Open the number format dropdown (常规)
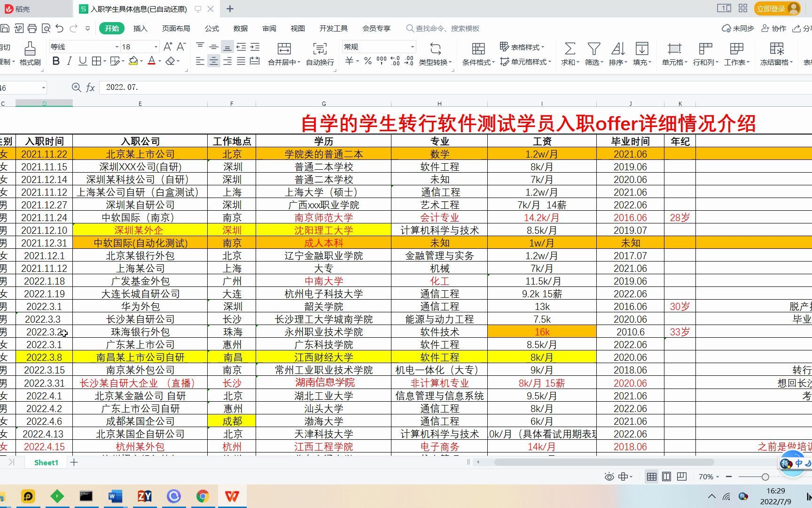The image size is (812, 508). (413, 47)
